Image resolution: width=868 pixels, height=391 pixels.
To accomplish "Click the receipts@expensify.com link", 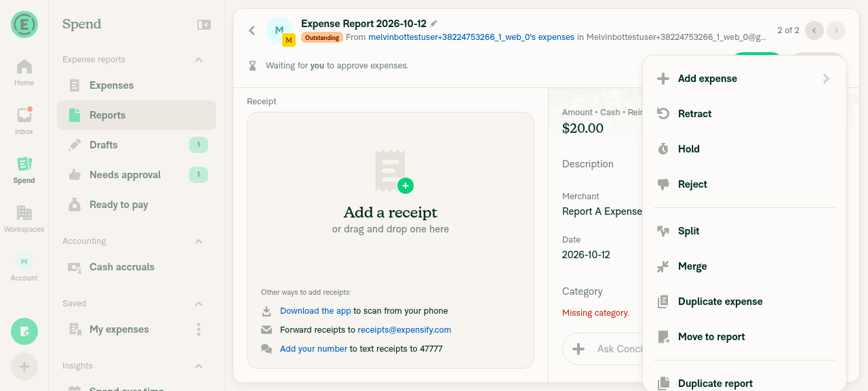I will pos(404,330).
